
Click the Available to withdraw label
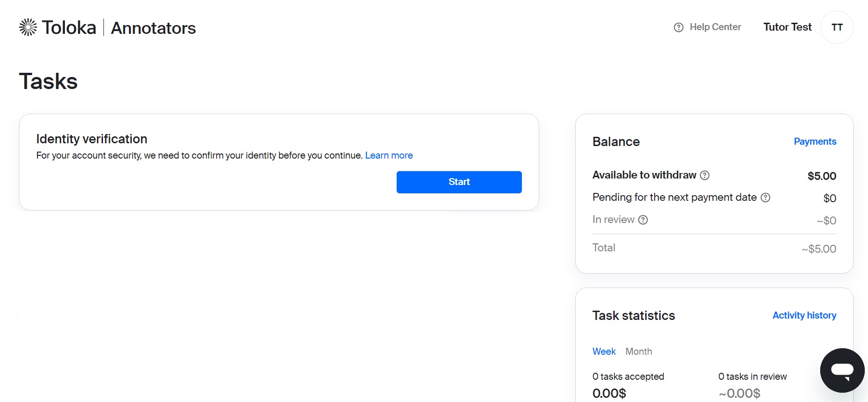click(644, 175)
